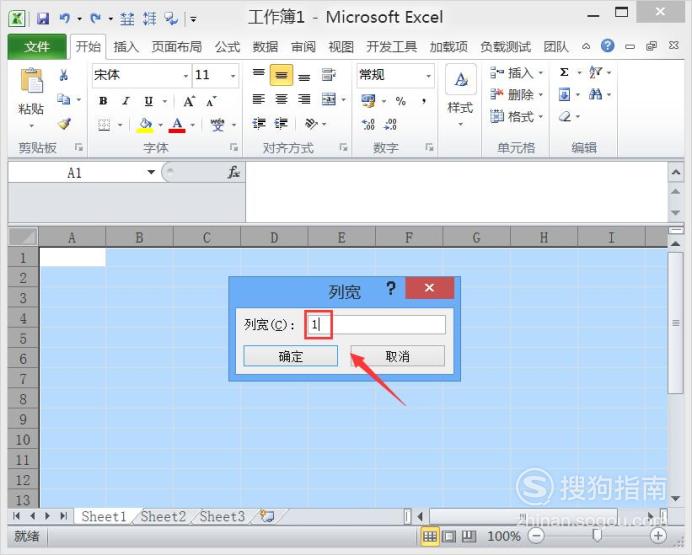Click the text orientation icon

311,124
